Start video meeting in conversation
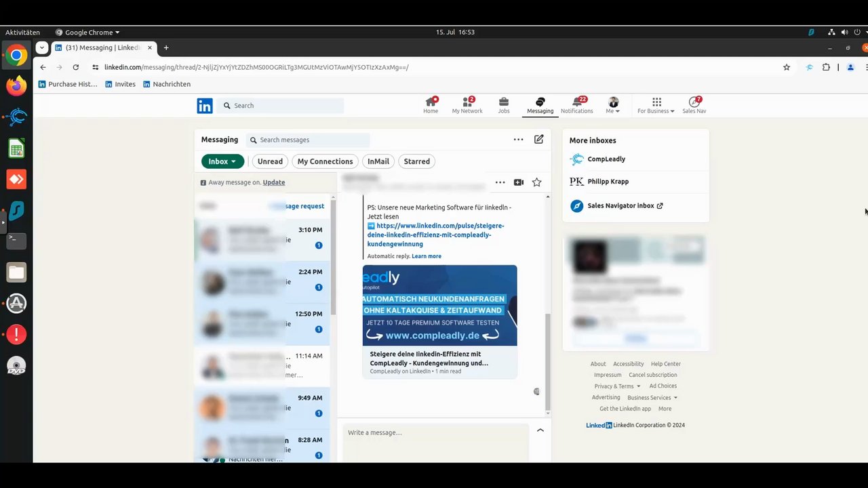 [x=519, y=182]
